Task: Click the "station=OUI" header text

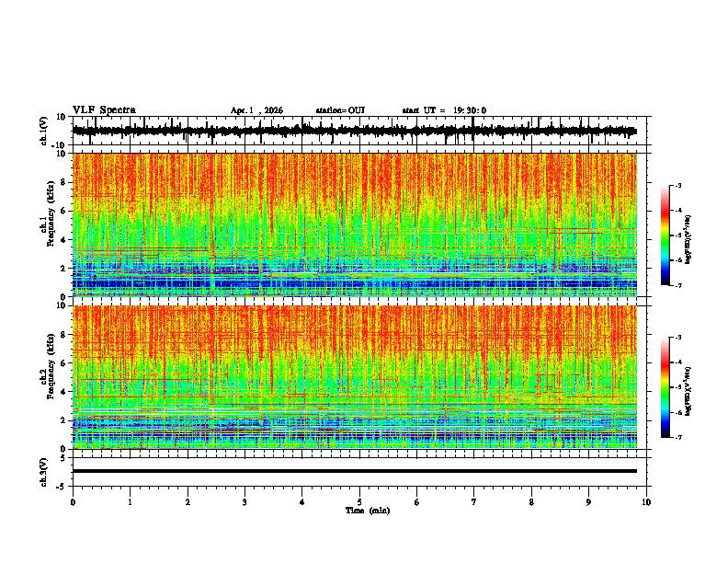Action: [340, 110]
